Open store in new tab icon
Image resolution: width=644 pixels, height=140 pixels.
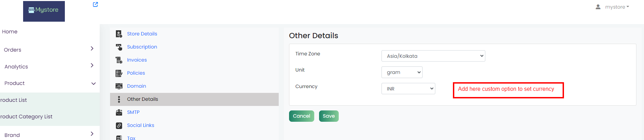pyautogui.click(x=96, y=4)
